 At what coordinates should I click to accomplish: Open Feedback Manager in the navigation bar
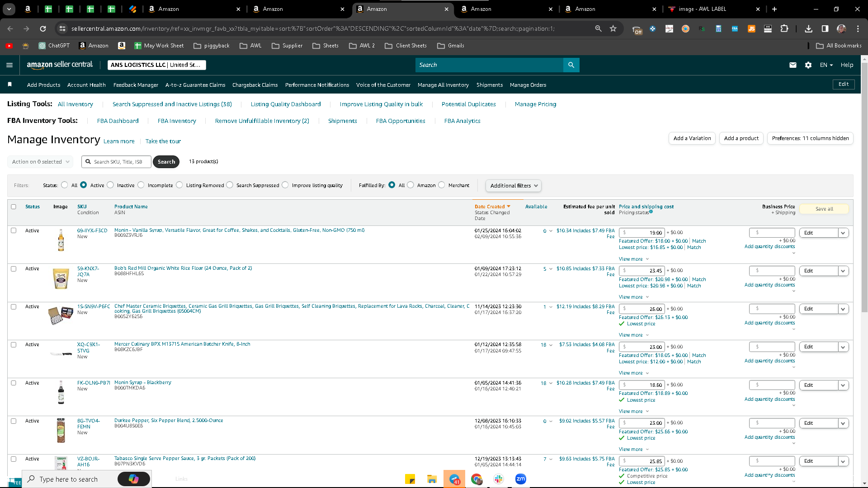click(x=136, y=85)
